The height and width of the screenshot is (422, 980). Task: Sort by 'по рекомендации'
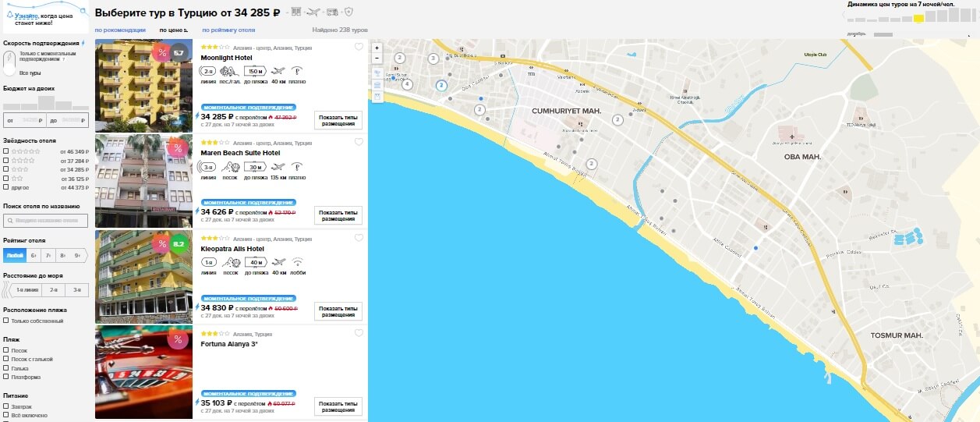coord(120,30)
